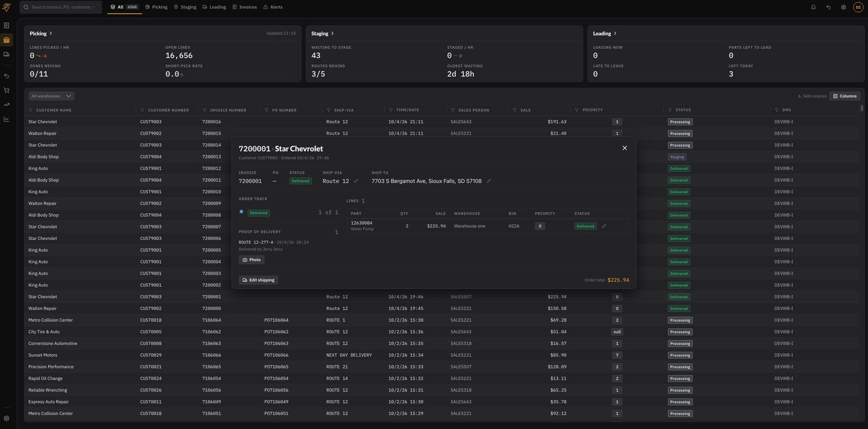
Task: Filter the Sale column
Action: [514, 110]
